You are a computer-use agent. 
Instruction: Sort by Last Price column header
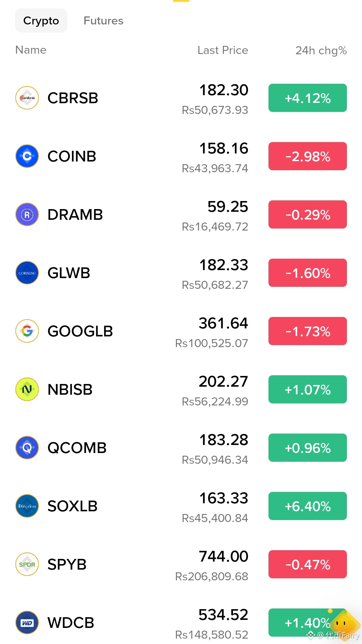tap(223, 50)
